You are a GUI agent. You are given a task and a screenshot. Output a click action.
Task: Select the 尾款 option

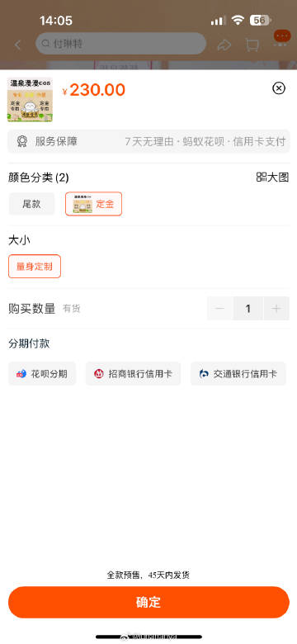[31, 204]
